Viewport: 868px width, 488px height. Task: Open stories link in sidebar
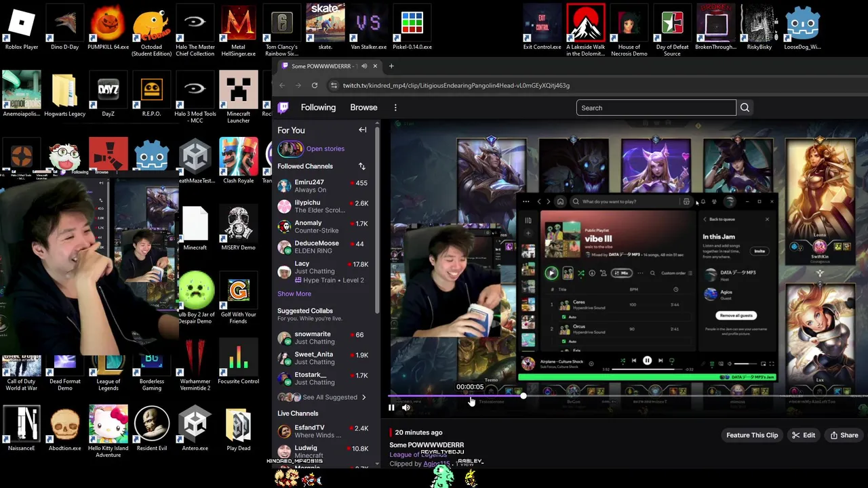(x=325, y=148)
